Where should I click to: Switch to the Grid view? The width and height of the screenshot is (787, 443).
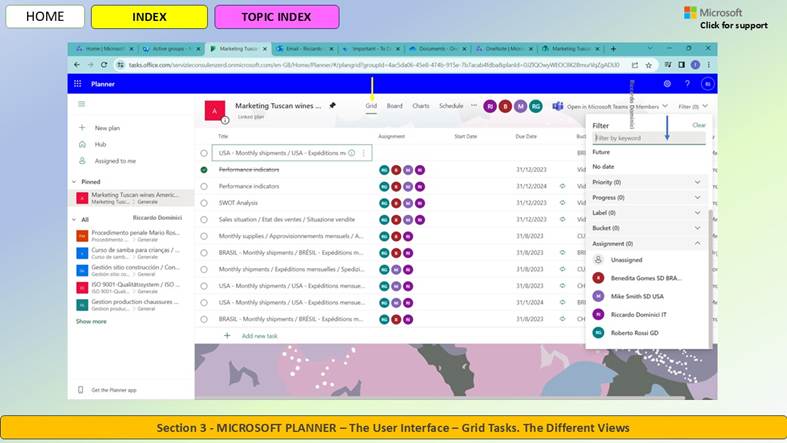point(371,106)
